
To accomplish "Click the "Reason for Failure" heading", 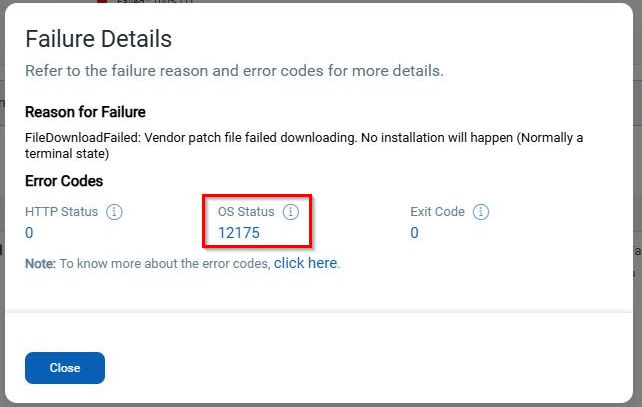I will [85, 112].
